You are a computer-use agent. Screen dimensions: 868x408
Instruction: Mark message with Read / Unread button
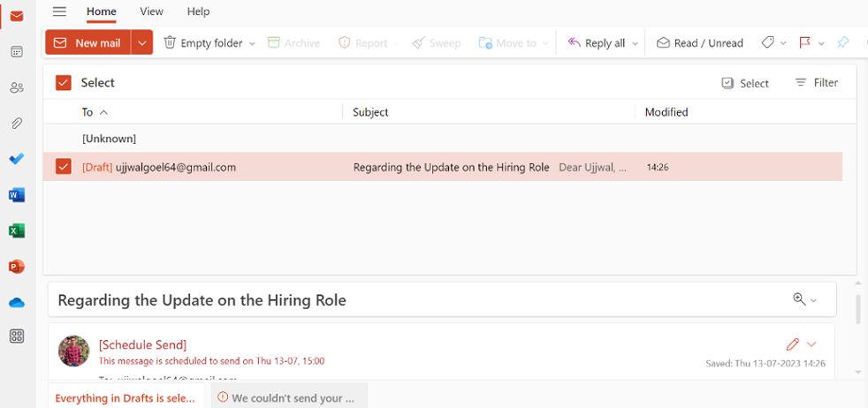tap(699, 42)
